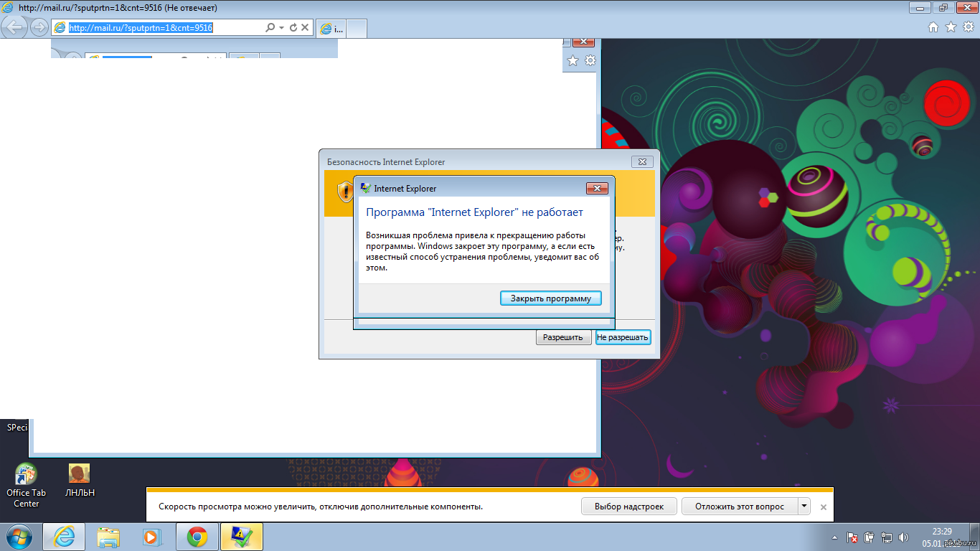Image resolution: width=980 pixels, height=551 pixels.
Task: Open Windows Explorer from taskbar
Action: [108, 537]
